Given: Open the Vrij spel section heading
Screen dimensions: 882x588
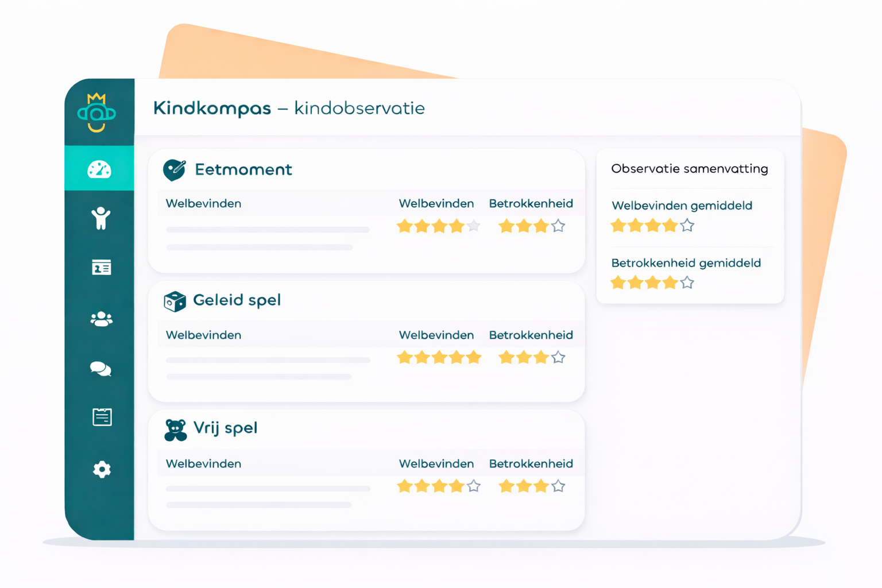Looking at the screenshot, I should pyautogui.click(x=225, y=428).
